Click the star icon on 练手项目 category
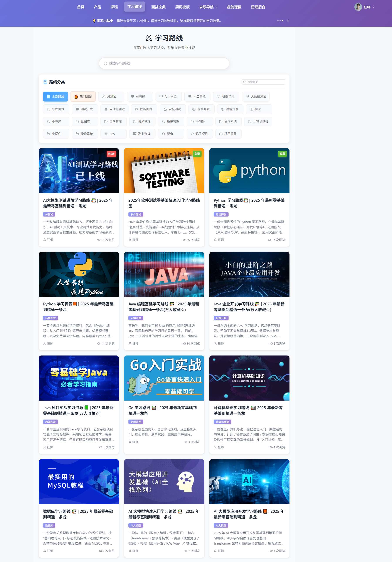 click(x=192, y=134)
